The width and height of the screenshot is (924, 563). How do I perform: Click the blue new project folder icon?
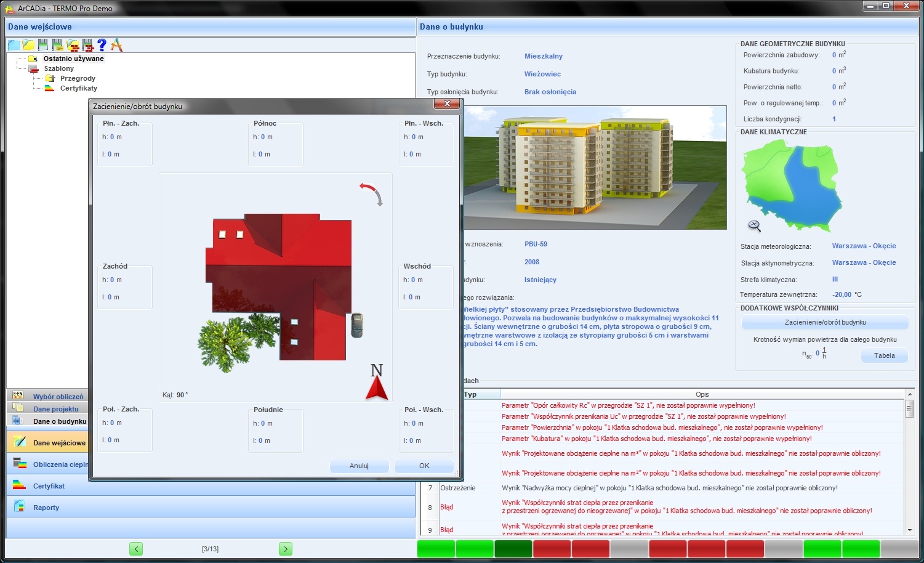14,45
